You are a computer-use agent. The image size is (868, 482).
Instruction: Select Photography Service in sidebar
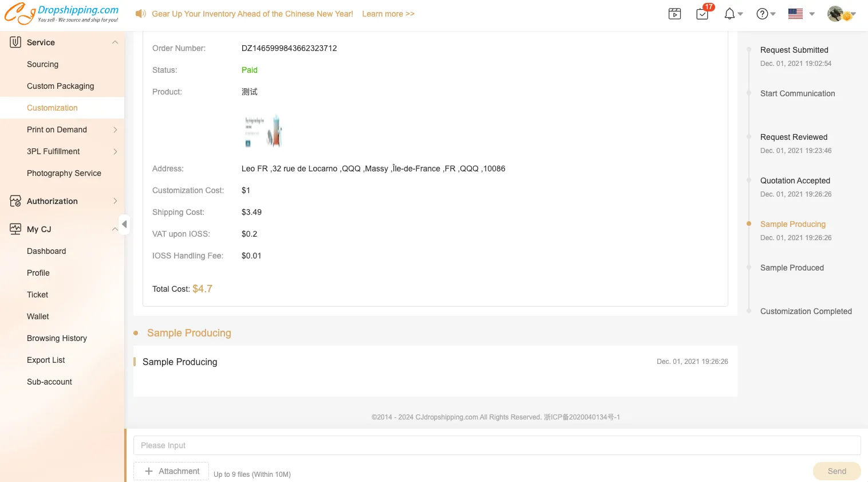click(x=64, y=173)
